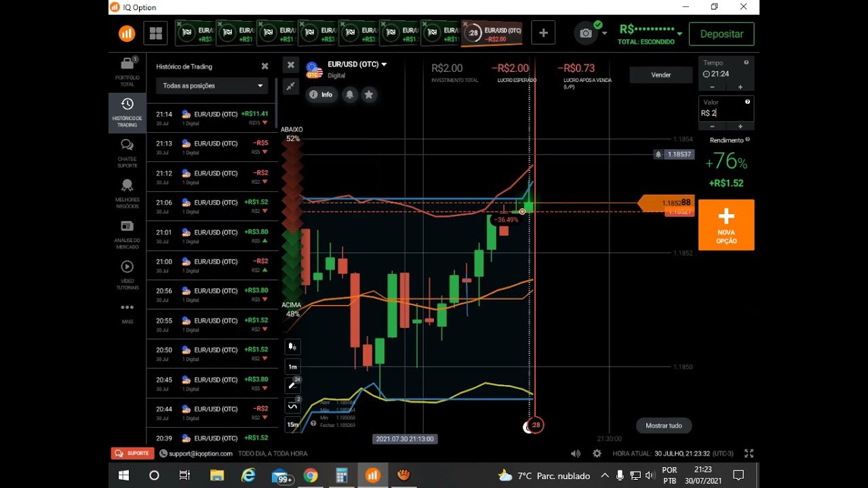Viewport: 868px width, 488px height.
Task: Open drawing tools pencil icon
Action: click(x=292, y=385)
